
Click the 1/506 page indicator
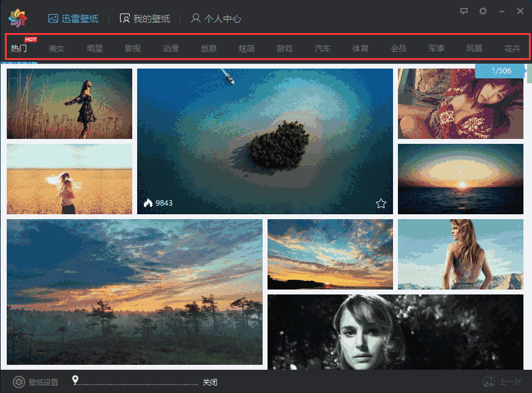[500, 71]
